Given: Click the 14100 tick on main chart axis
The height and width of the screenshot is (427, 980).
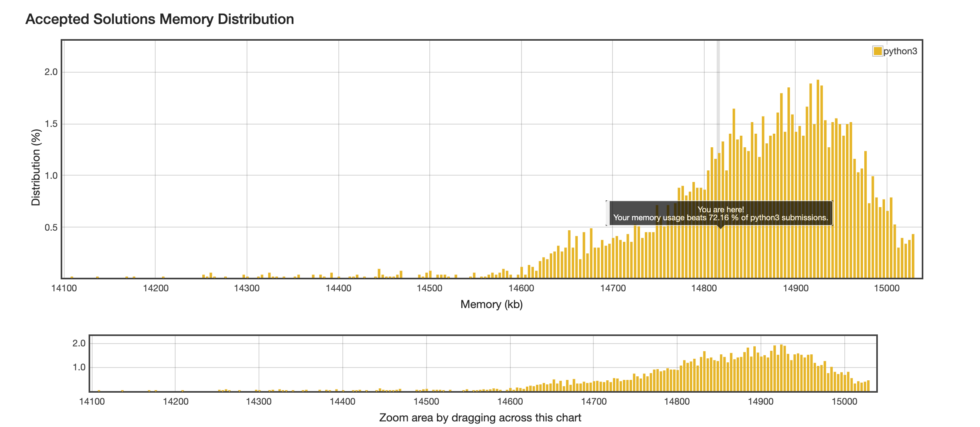Looking at the screenshot, I should click(64, 288).
